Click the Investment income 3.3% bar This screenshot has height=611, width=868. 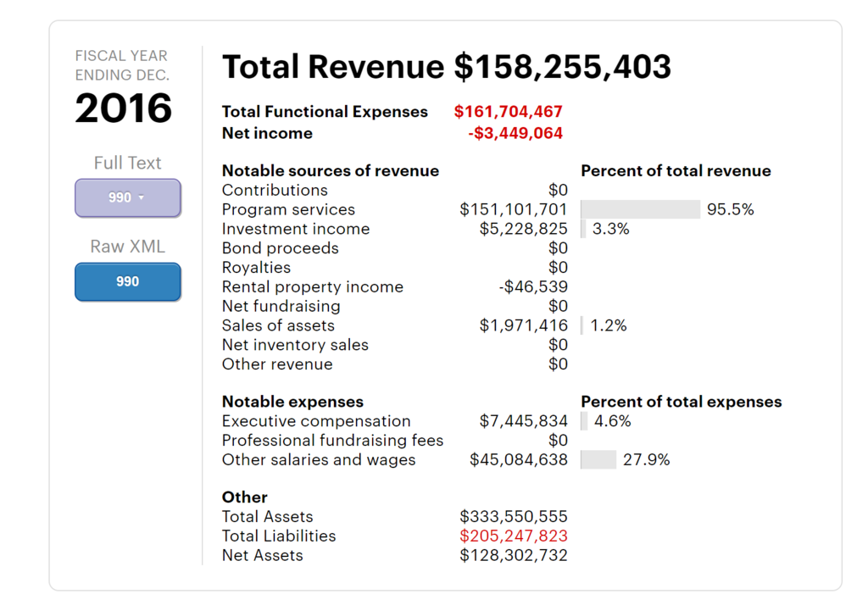583,229
